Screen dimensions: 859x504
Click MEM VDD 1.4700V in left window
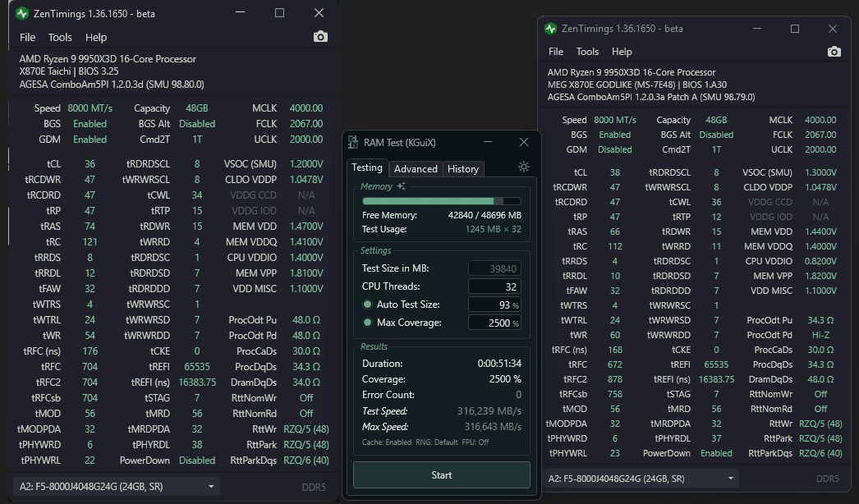pos(306,227)
